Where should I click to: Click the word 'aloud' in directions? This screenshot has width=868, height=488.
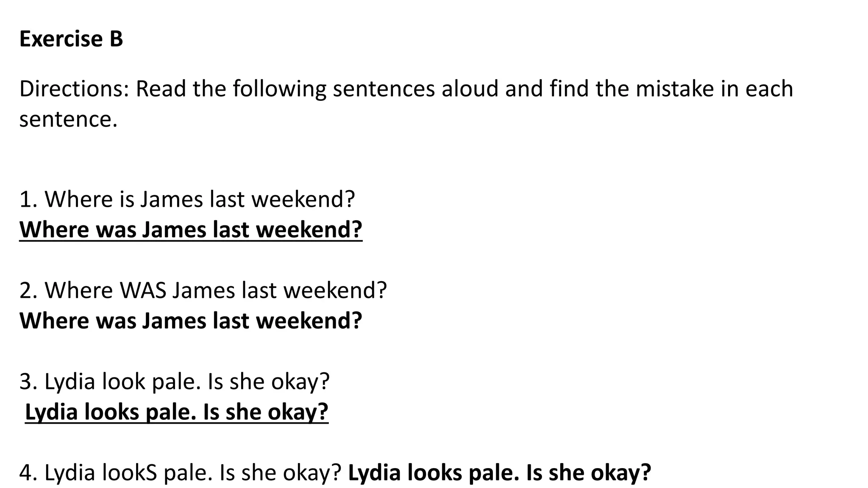[470, 89]
